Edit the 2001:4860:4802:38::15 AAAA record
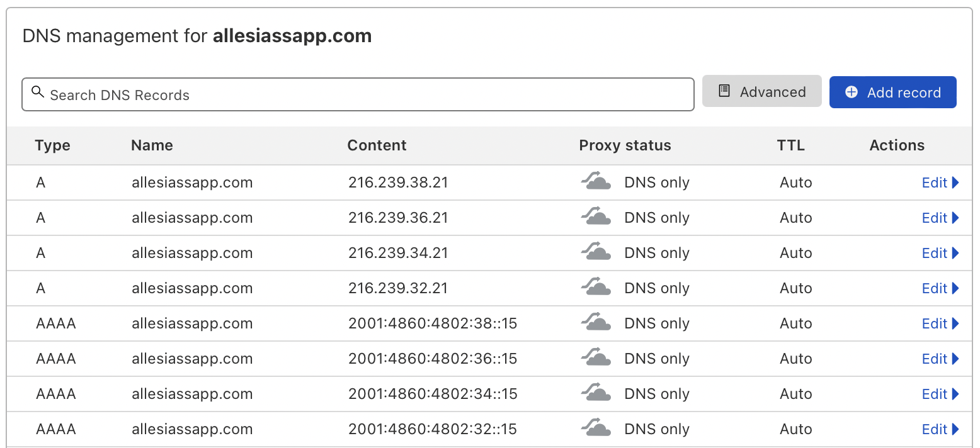Screen dimensions: 980x448 pyautogui.click(x=940, y=323)
